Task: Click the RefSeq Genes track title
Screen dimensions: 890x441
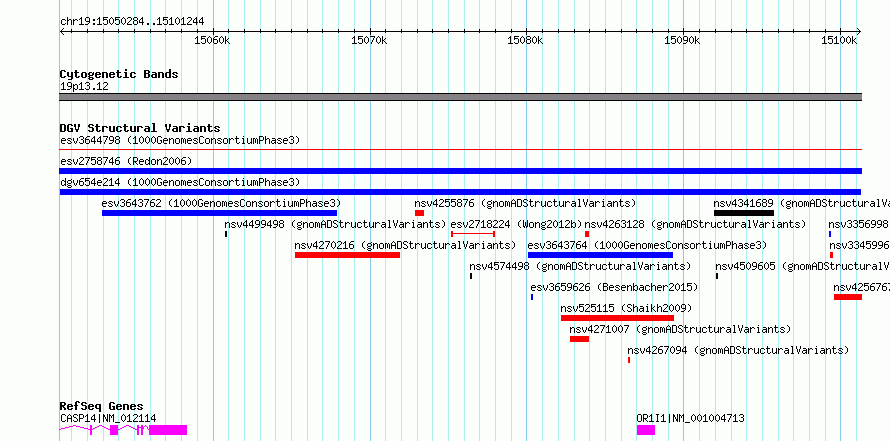Action: coord(102,406)
